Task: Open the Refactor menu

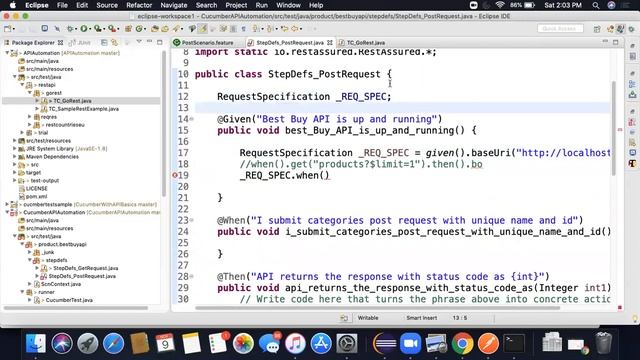Action: [x=139, y=5]
